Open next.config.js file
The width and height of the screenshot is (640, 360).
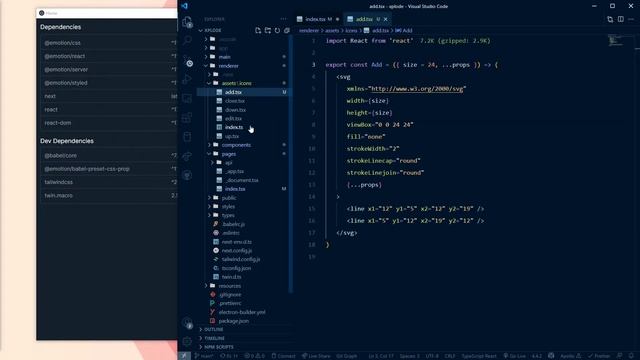pyautogui.click(x=236, y=251)
